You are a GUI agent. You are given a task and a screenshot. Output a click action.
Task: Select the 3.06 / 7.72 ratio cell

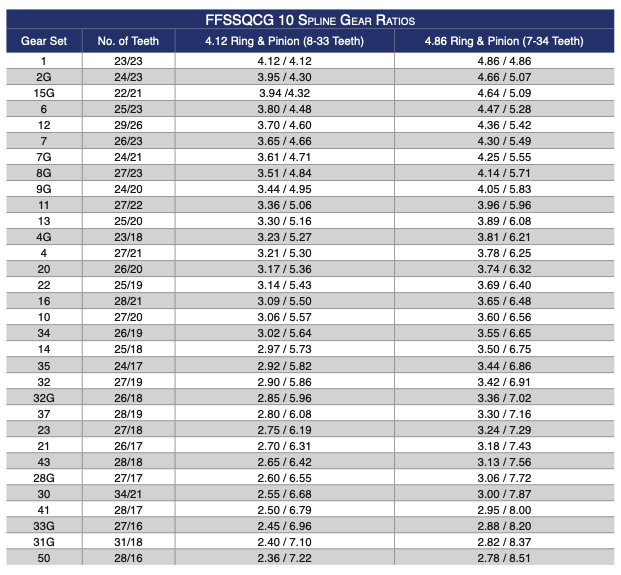pos(504,478)
